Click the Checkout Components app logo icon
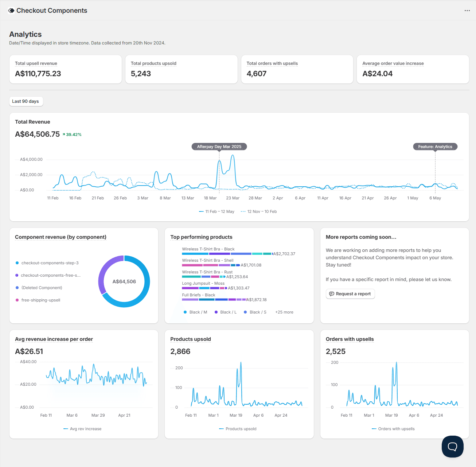This screenshot has height=467, width=476. pyautogui.click(x=11, y=11)
